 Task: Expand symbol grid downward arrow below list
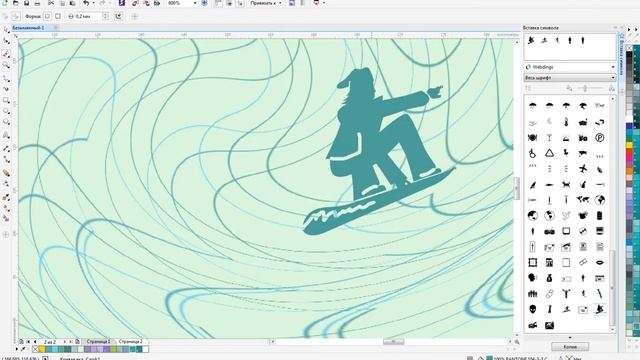570,338
